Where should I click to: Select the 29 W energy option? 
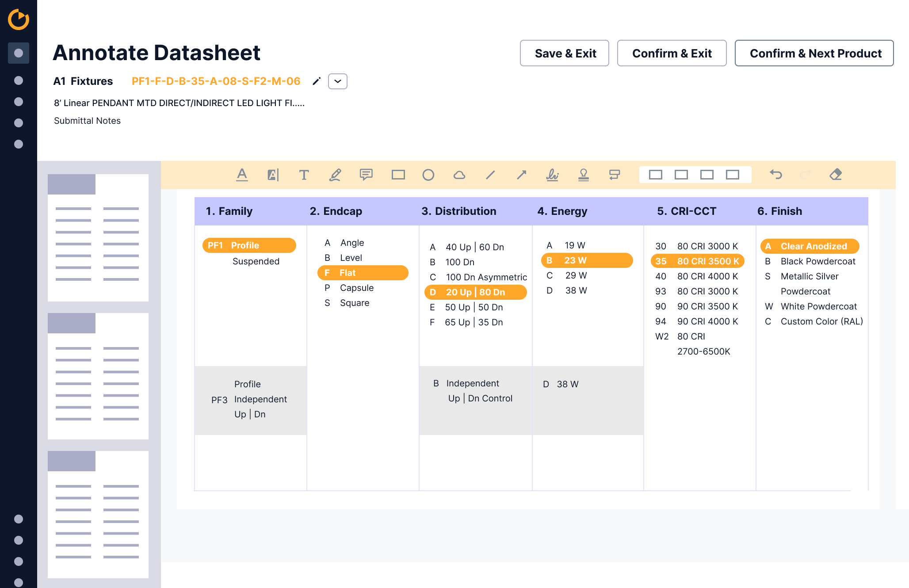(576, 275)
